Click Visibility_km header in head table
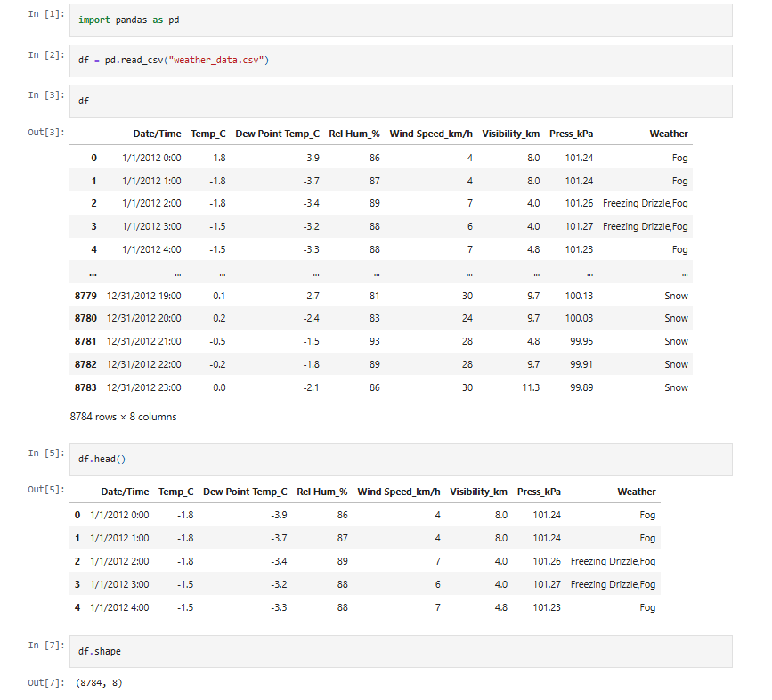772x700 pixels. 478,492
